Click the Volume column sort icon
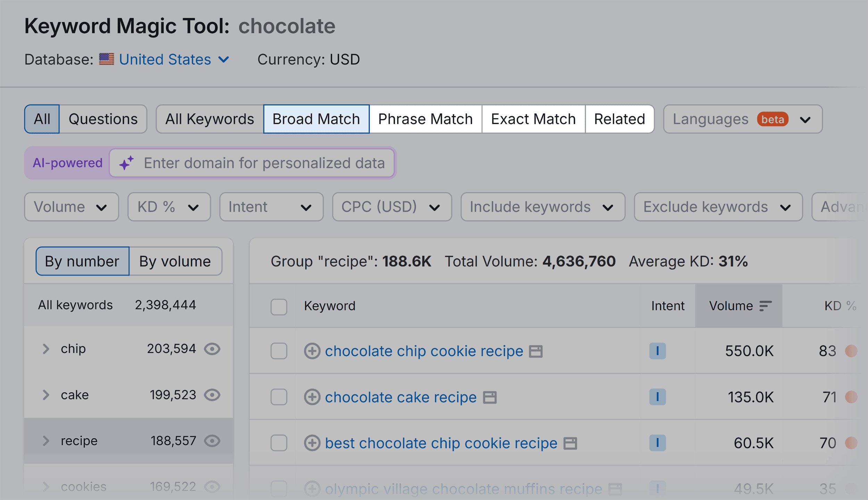This screenshot has height=500, width=868. (x=765, y=306)
